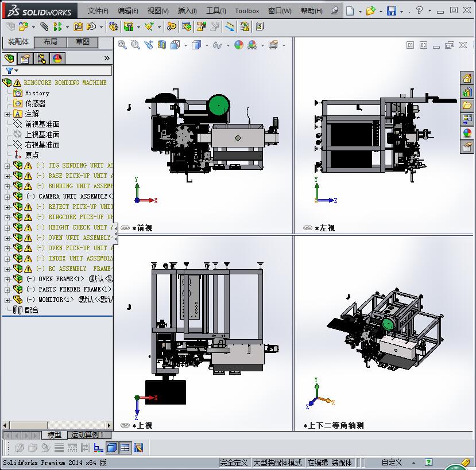Click the tree horizontal scrollbar right arrow
Viewport: 476px width, 470px height.
point(109,425)
